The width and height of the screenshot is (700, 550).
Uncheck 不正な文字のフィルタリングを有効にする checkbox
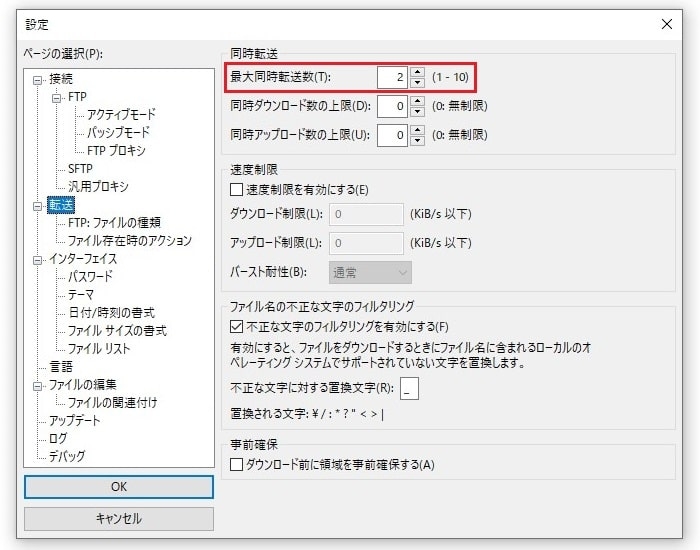tap(237, 326)
